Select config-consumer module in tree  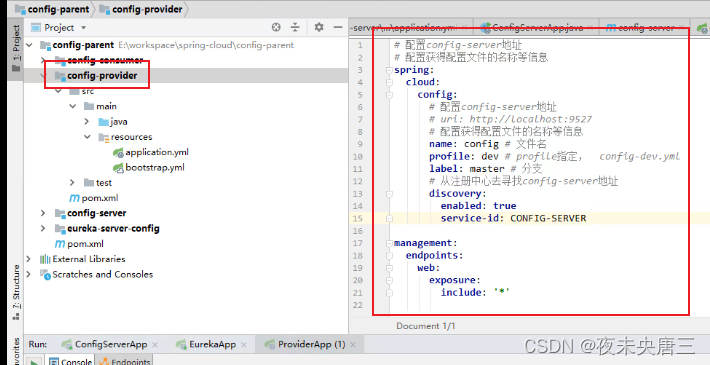(x=105, y=60)
